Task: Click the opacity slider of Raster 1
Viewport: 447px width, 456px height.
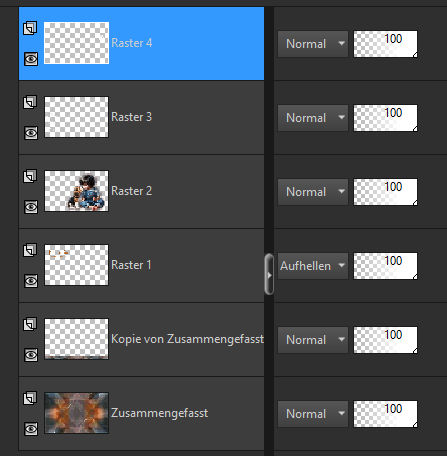Action: click(385, 266)
